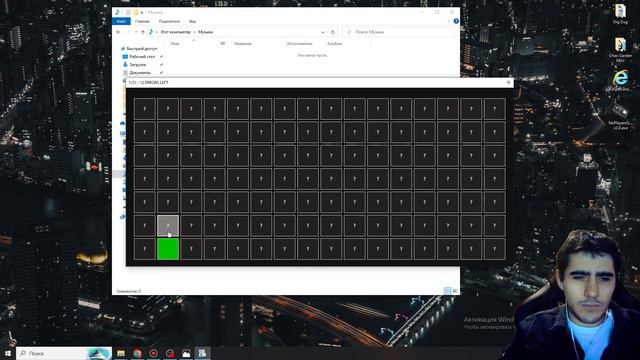Image resolution: width=640 pixels, height=360 pixels.
Task: Click the Explorer forward arrow
Action: tap(128, 32)
